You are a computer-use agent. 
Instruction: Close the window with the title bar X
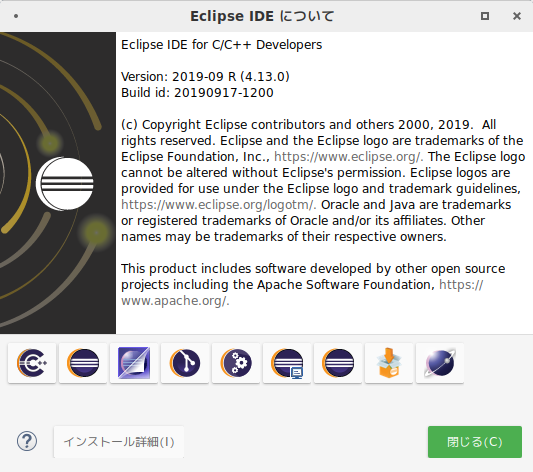point(517,16)
